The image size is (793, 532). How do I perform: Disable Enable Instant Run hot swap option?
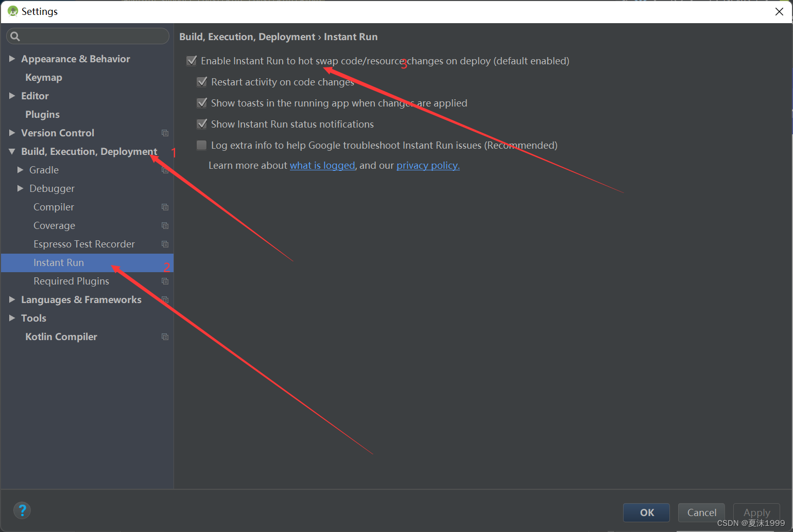192,61
